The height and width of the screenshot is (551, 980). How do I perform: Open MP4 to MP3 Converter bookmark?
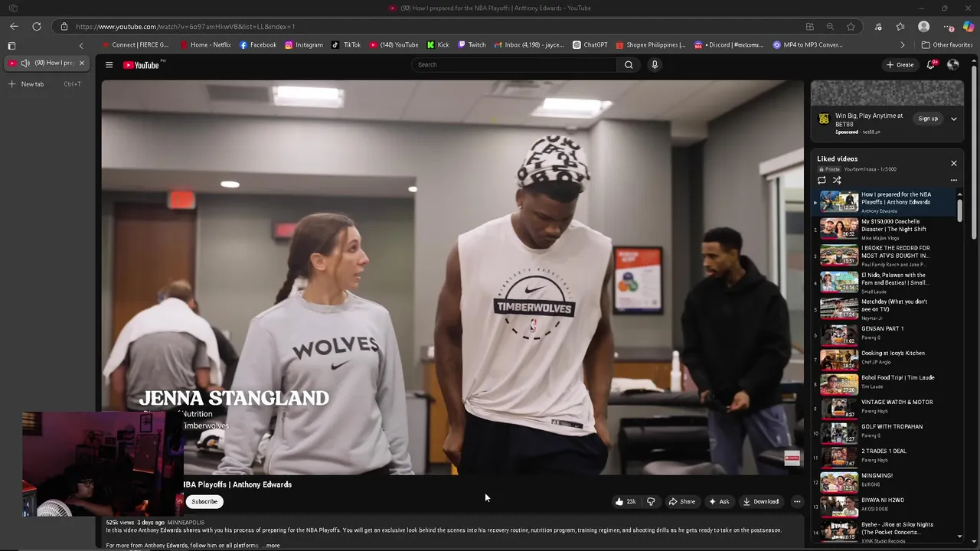(808, 45)
